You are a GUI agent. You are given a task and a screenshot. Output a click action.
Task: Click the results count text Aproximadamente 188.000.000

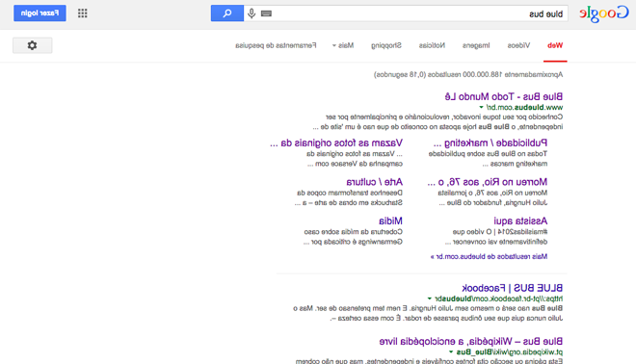click(468, 74)
